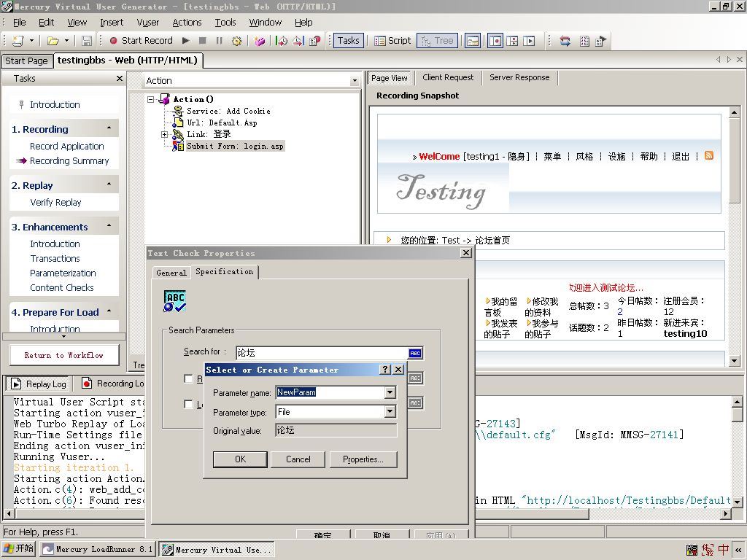Select the Submit Form: login.asp tree item
The width and height of the screenshot is (747, 560).
235,146
